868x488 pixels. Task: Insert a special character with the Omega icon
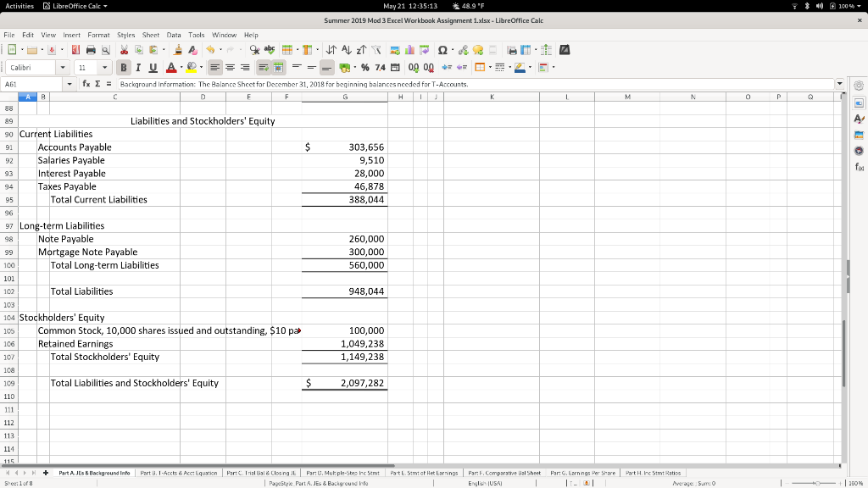tap(442, 50)
